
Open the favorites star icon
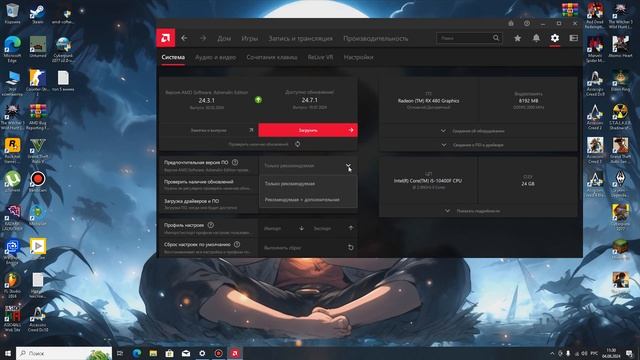(x=517, y=38)
